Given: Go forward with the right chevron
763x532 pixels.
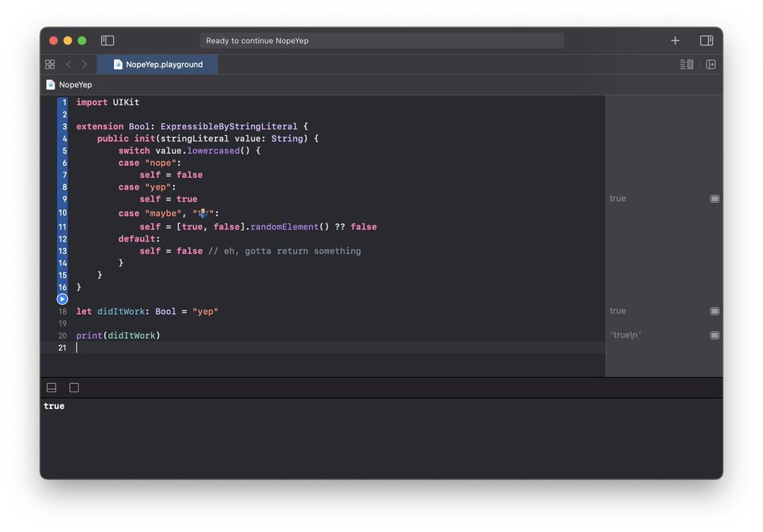Looking at the screenshot, I should [84, 65].
